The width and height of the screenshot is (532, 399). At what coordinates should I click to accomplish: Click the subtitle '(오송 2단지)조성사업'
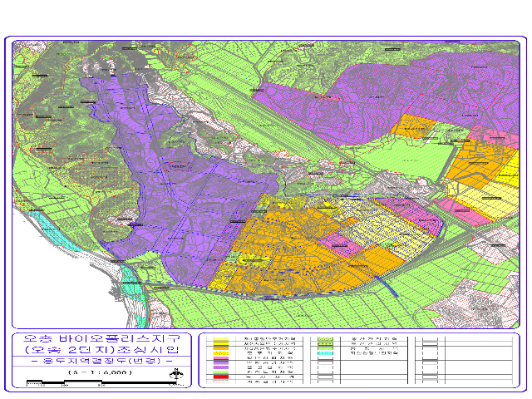pyautogui.click(x=101, y=351)
